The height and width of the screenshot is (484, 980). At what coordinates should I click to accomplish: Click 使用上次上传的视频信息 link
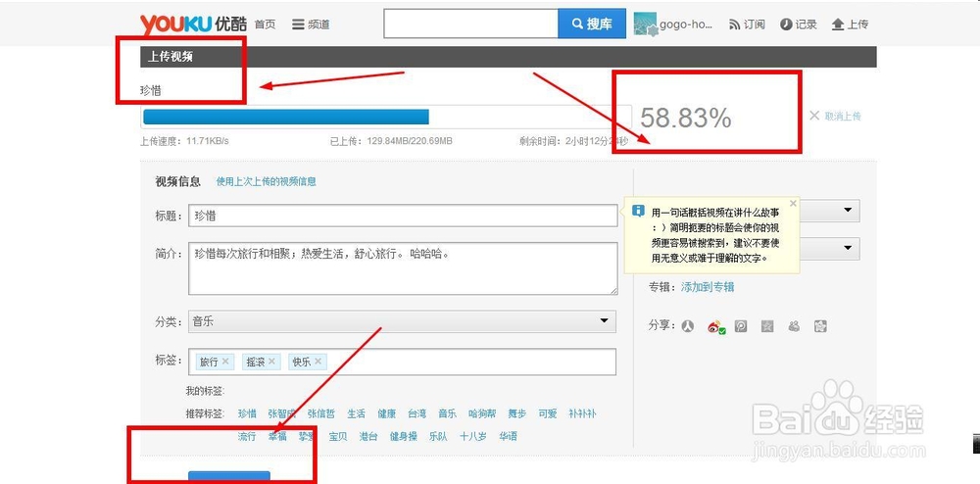[267, 181]
